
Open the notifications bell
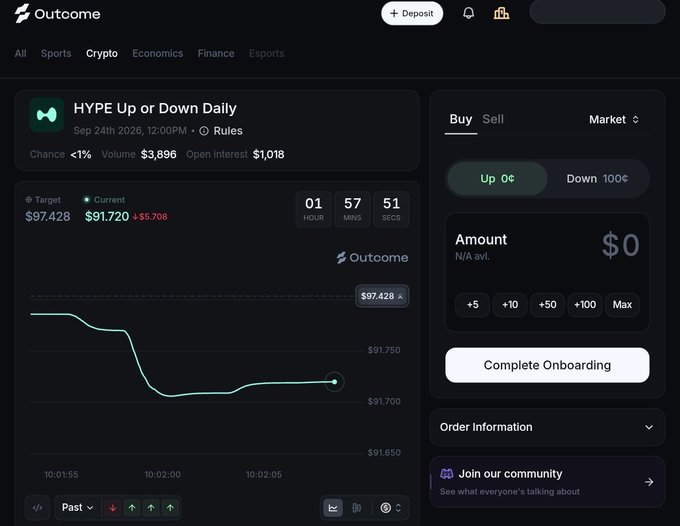[468, 13]
